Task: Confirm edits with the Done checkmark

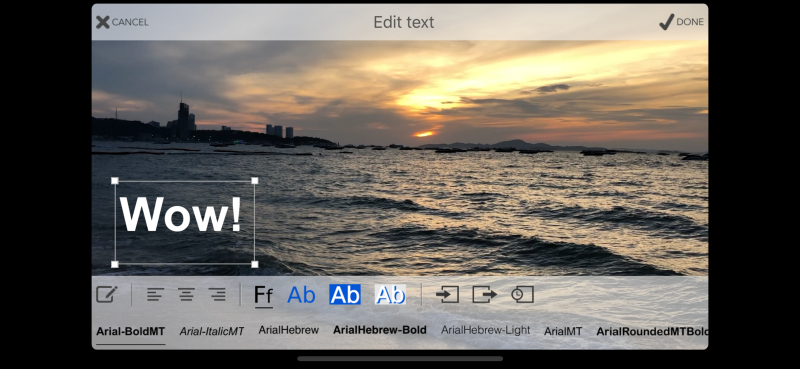Action: (666, 22)
